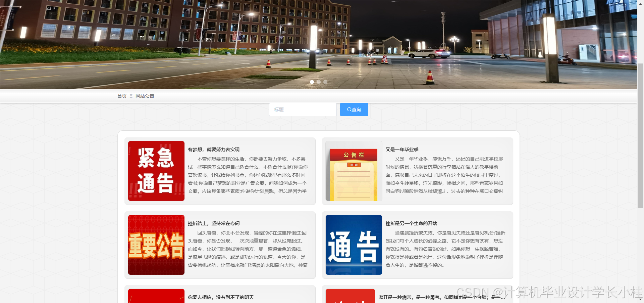
Task: Click the breadcrumb separator icon
Action: pos(131,96)
